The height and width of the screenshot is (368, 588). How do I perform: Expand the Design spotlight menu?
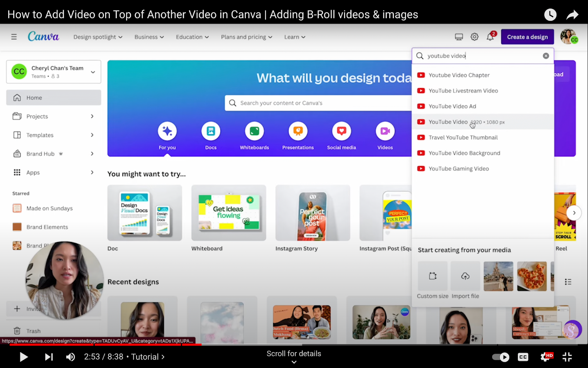[98, 37]
